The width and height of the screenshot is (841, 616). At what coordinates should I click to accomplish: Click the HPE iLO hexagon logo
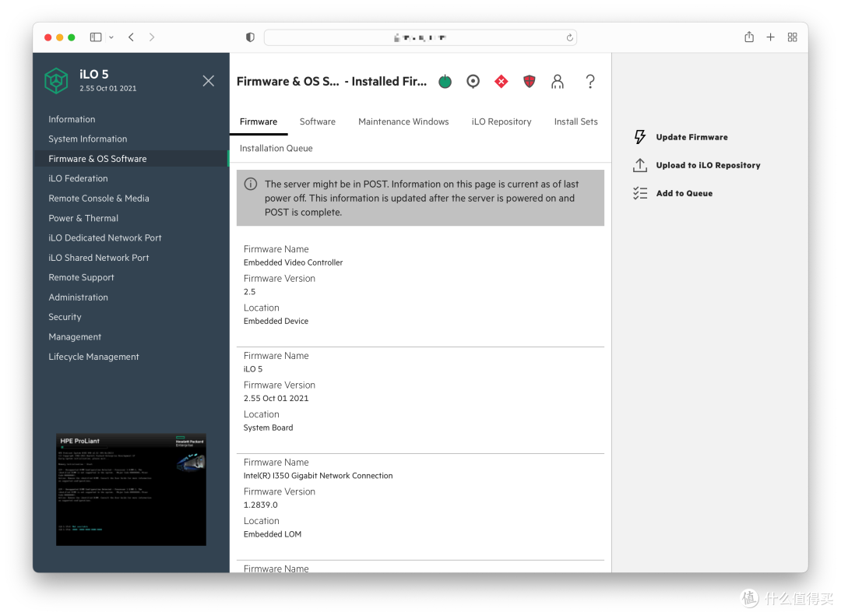point(55,80)
